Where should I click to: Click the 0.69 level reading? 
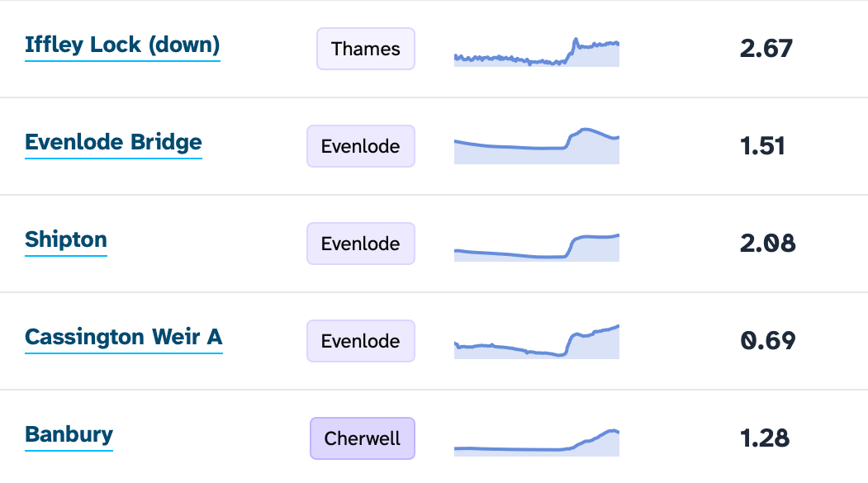768,341
